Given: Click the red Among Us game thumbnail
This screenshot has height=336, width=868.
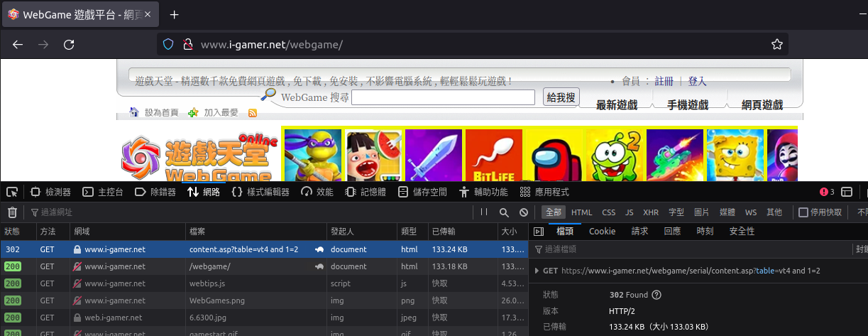Looking at the screenshot, I should coord(554,156).
